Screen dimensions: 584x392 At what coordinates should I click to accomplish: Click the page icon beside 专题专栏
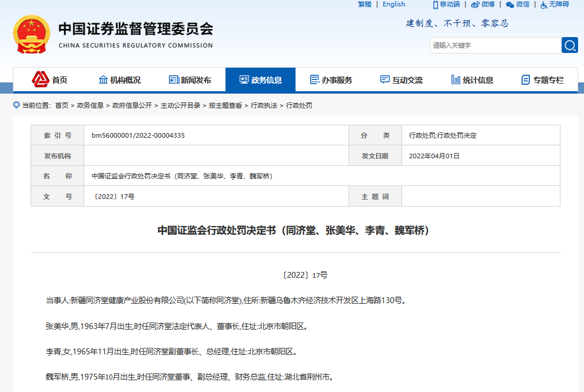526,79
